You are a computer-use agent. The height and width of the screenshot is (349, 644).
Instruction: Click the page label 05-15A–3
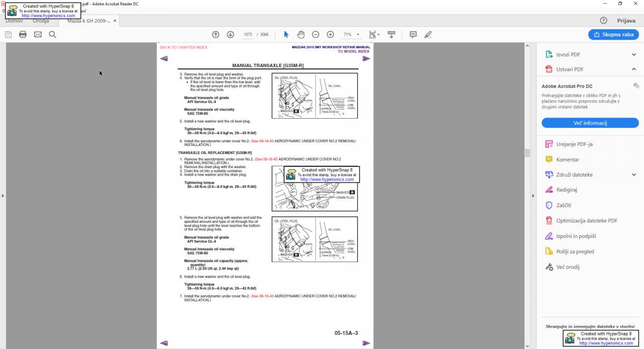[346, 333]
